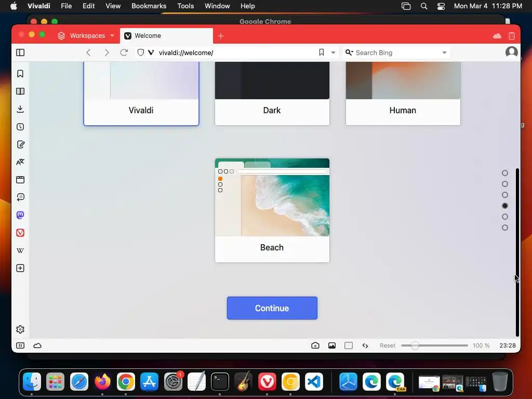Select the Dark theme card
This screenshot has height=399, width=532.
click(x=272, y=94)
